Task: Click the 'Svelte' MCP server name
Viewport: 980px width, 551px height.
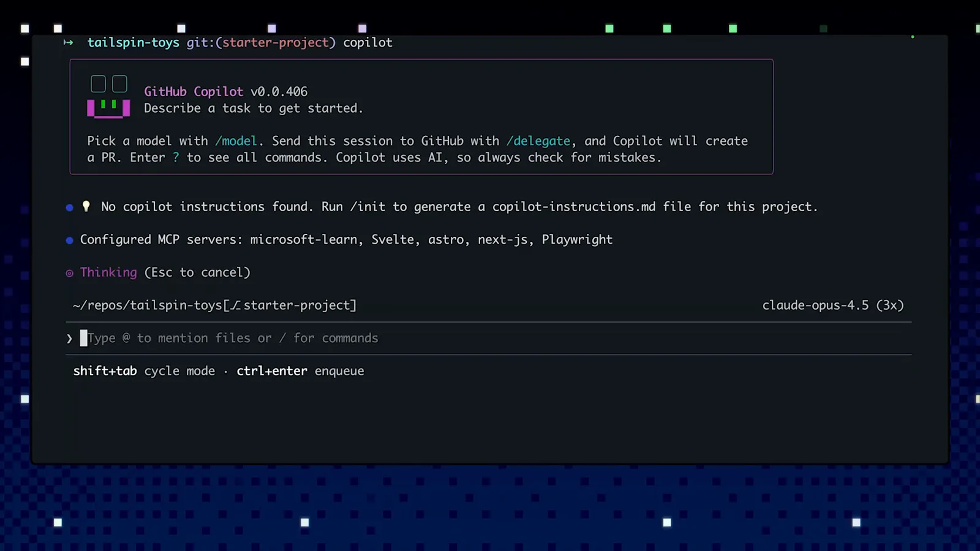Action: click(x=393, y=239)
